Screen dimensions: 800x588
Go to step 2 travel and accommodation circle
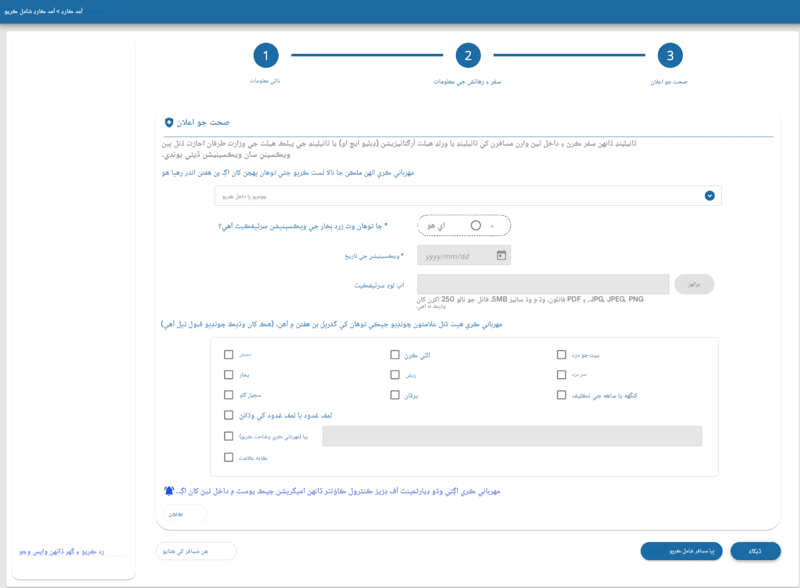point(468,56)
